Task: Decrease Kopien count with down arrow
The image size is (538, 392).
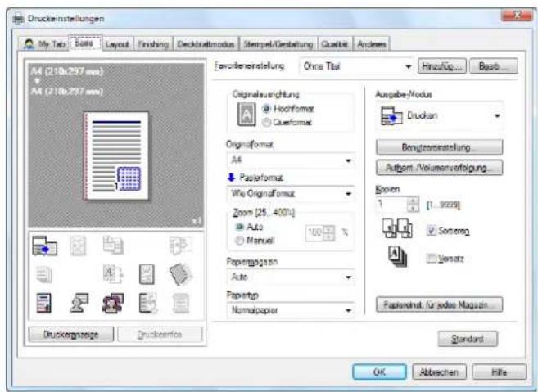Action: tap(413, 208)
